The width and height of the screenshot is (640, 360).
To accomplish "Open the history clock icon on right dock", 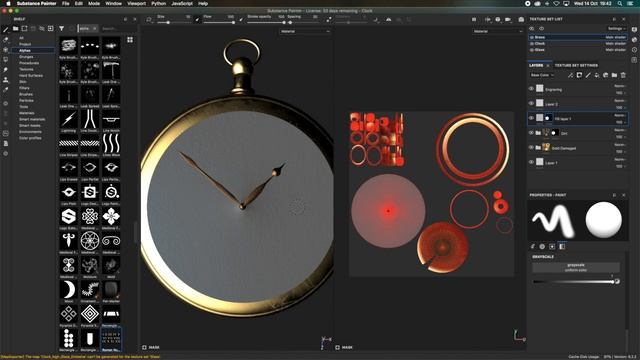I will point(634,49).
